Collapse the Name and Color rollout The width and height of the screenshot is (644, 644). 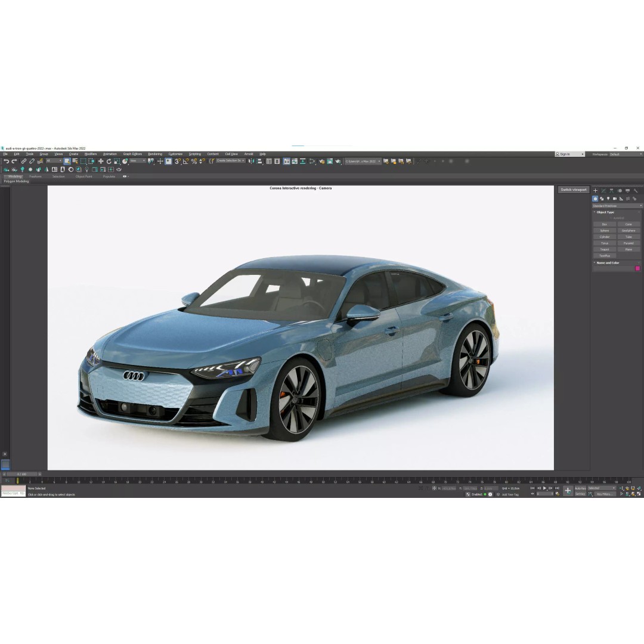pyautogui.click(x=608, y=263)
